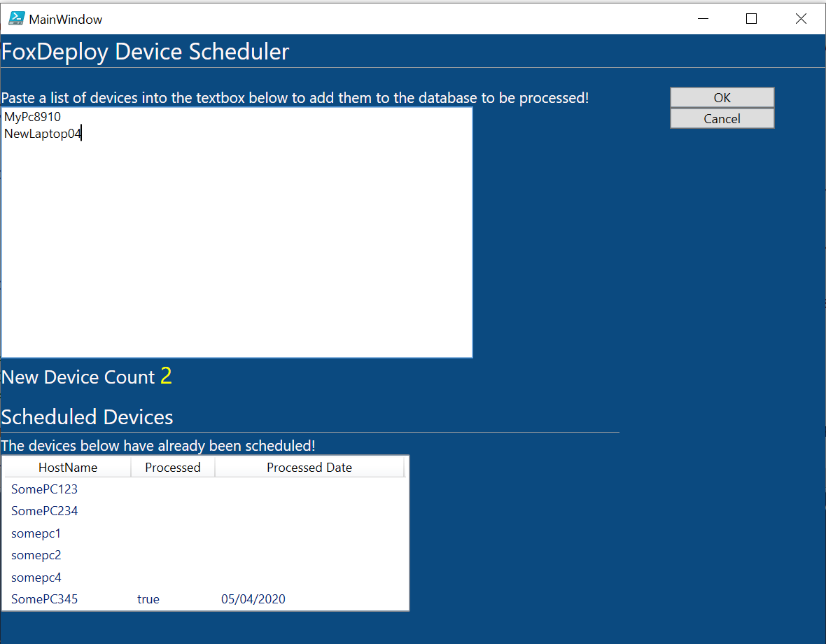Click the Scheduled Devices heading
Image resolution: width=826 pixels, height=644 pixels.
87,417
